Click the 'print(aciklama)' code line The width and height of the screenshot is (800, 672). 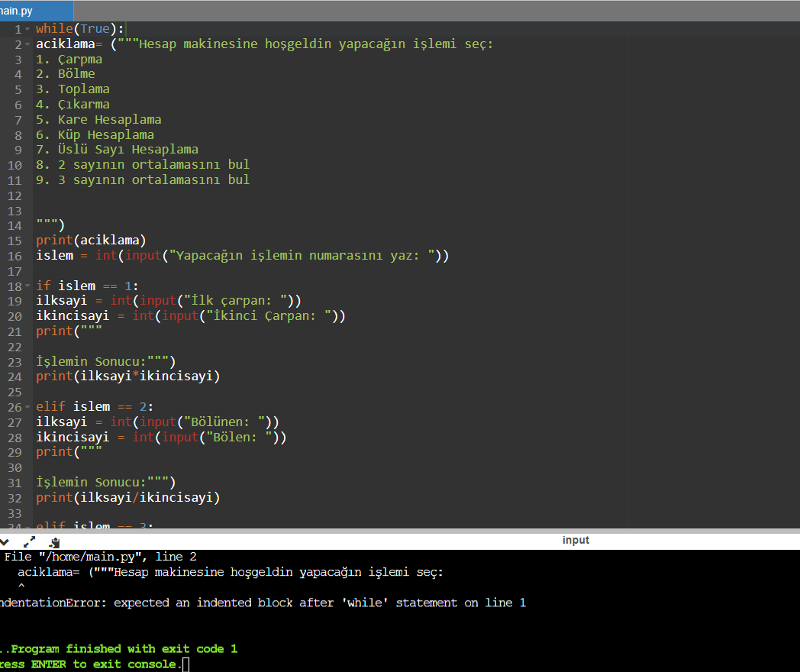click(91, 241)
